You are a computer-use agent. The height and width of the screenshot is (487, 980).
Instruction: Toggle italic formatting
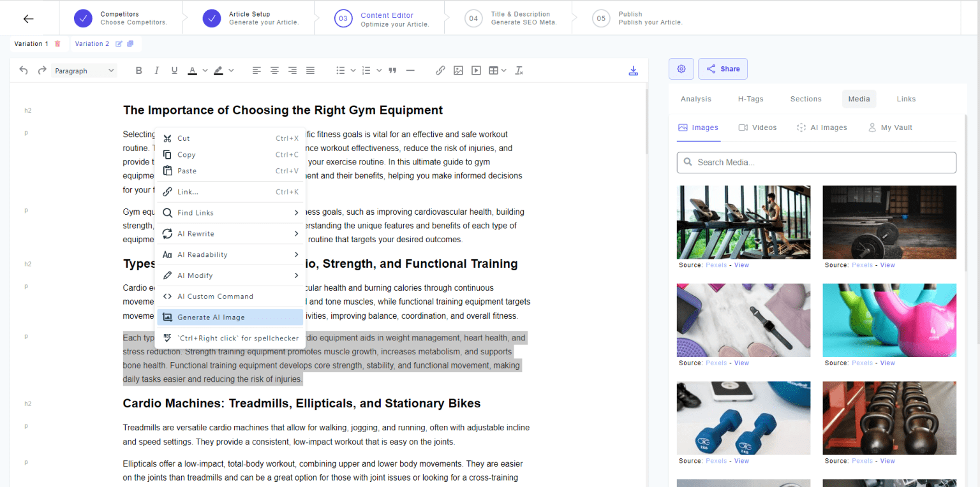pos(156,71)
